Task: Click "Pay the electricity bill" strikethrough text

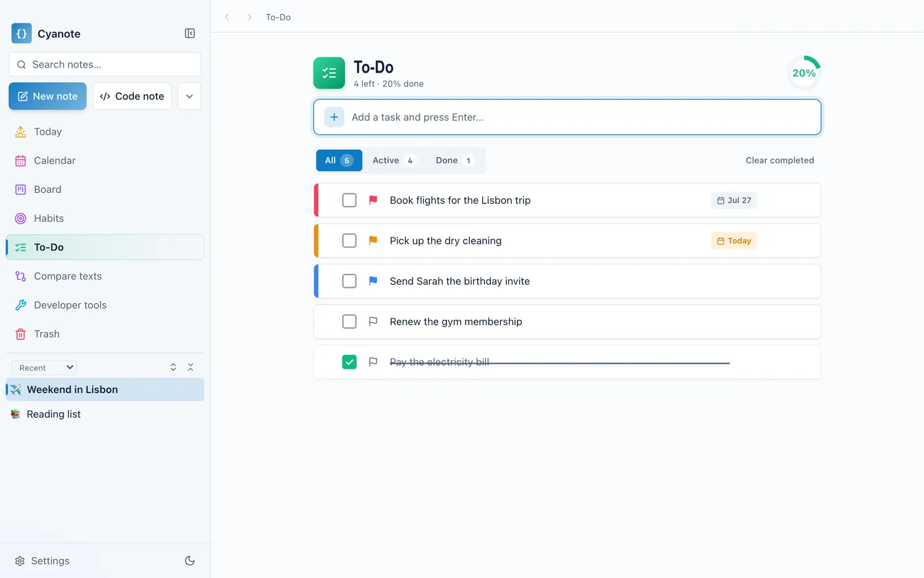Action: [439, 362]
